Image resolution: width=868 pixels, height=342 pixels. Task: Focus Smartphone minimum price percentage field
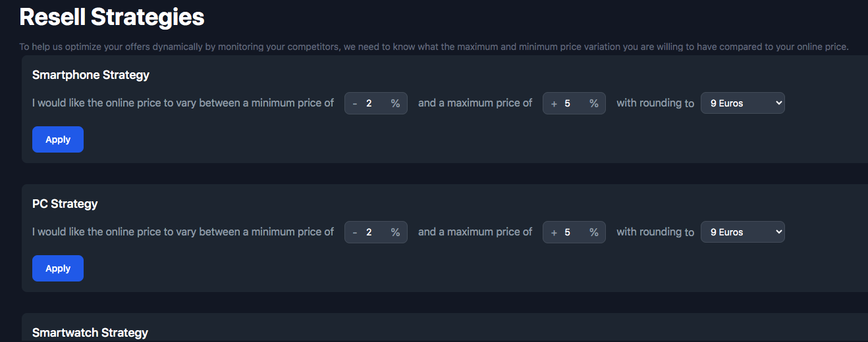coord(373,103)
